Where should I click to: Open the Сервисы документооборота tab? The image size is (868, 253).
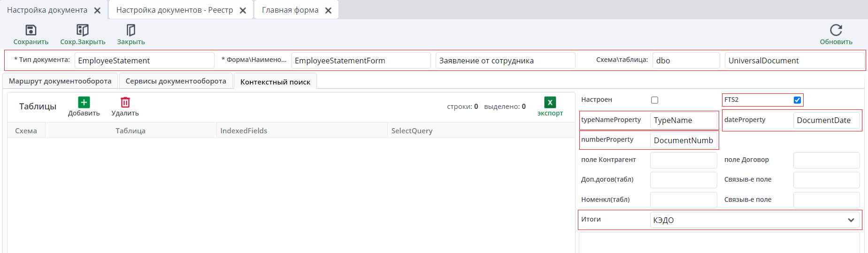pos(176,81)
